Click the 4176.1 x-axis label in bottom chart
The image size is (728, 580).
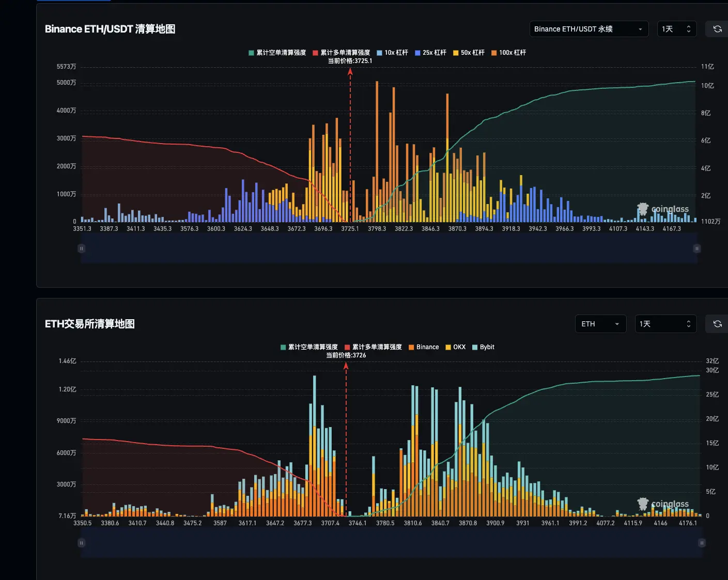coord(688,523)
